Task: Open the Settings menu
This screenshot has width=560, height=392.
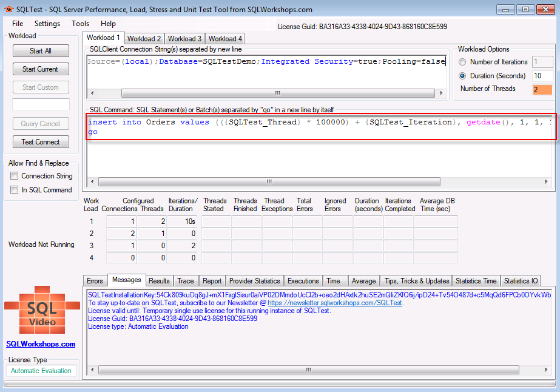Action: click(x=47, y=24)
